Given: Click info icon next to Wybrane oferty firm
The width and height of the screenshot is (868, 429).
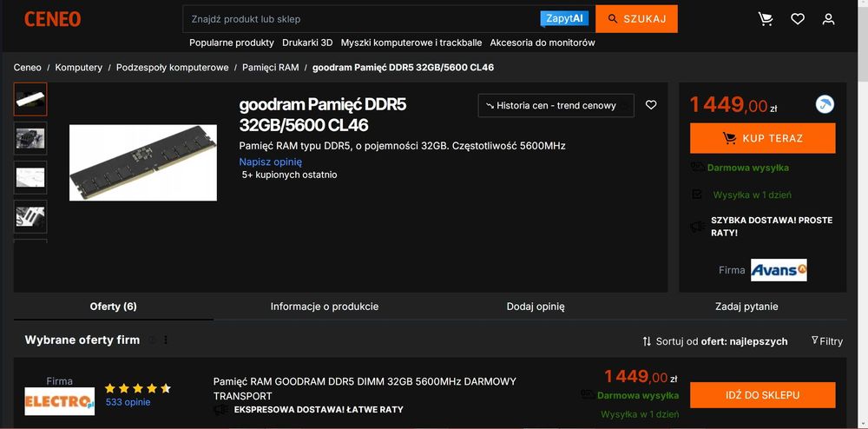Looking at the screenshot, I should click(152, 340).
